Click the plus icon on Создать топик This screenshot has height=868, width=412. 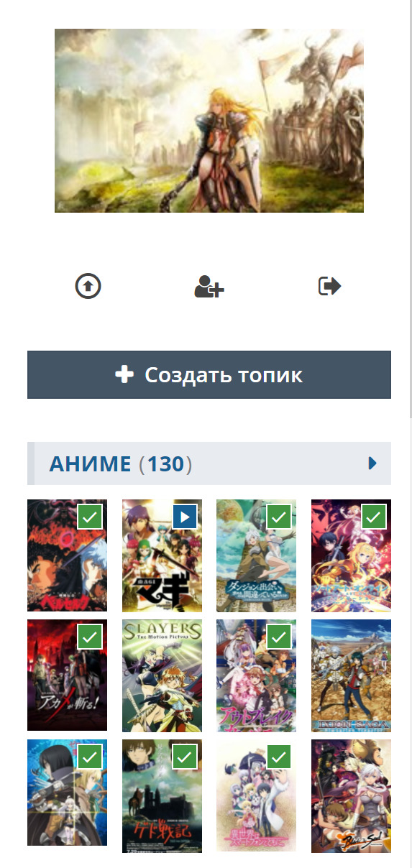tap(124, 374)
